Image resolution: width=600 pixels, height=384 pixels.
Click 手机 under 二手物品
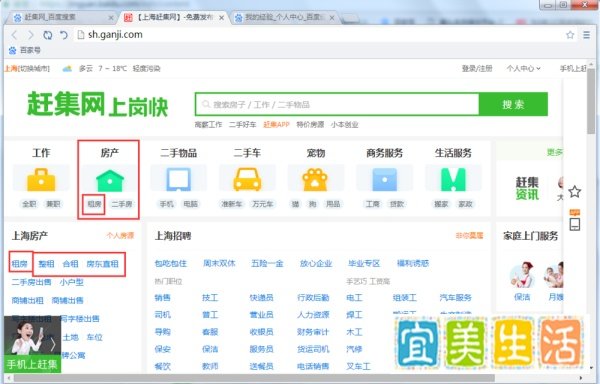pos(166,204)
